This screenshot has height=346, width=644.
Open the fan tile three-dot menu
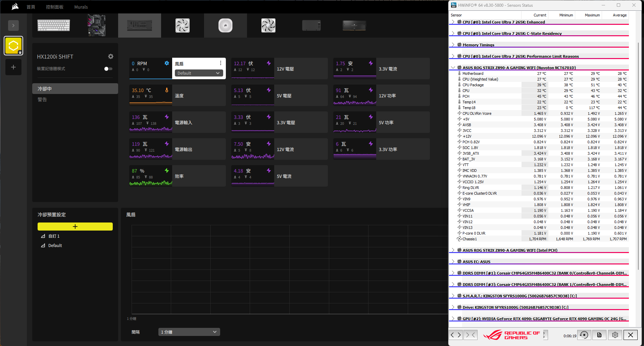pyautogui.click(x=220, y=63)
